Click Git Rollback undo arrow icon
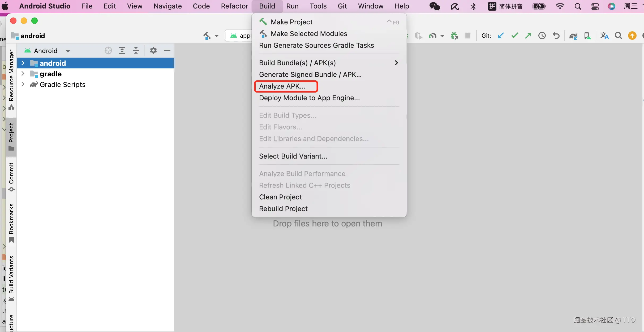This screenshot has width=644, height=332. click(556, 36)
